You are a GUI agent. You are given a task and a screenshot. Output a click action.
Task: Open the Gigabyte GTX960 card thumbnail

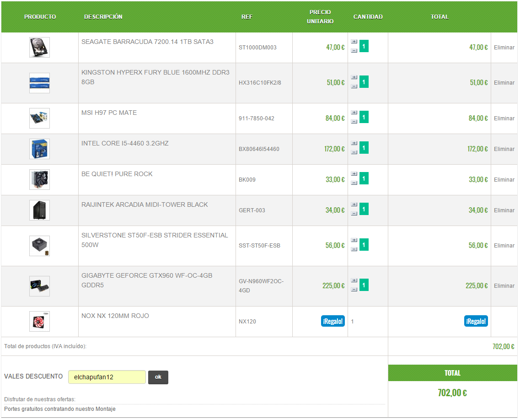pyautogui.click(x=39, y=286)
